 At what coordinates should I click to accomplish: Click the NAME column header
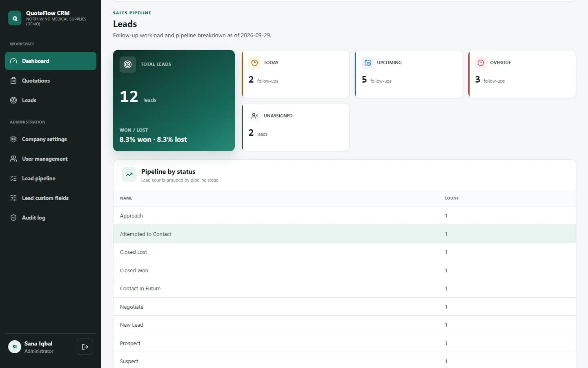coord(126,198)
